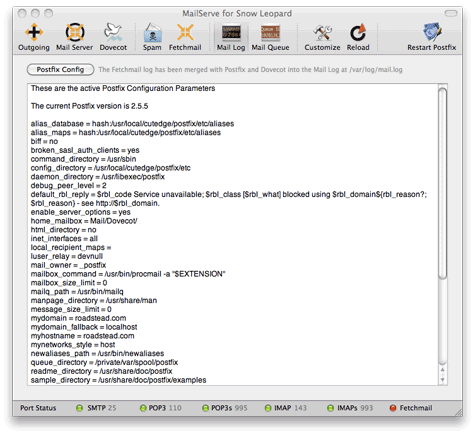Select the Mail Server toolbar icon
Viewport: 475px width, 435px height.
[74, 37]
